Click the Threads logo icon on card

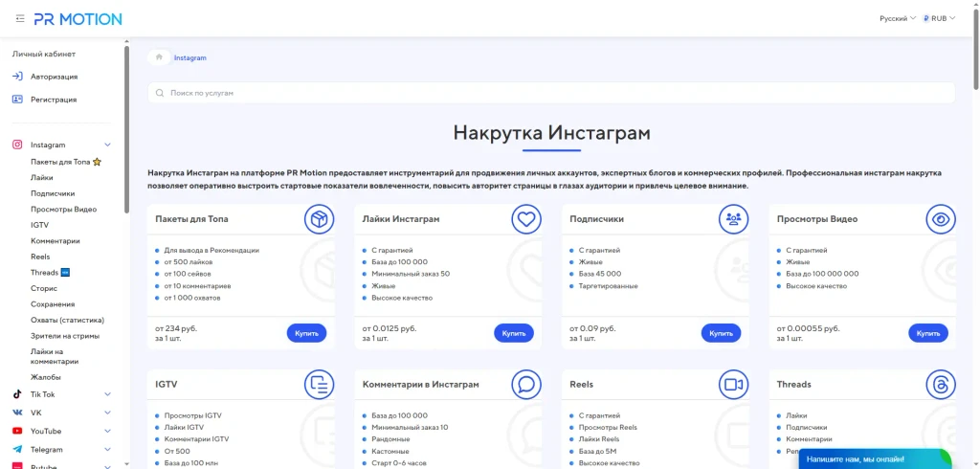pyautogui.click(x=941, y=384)
